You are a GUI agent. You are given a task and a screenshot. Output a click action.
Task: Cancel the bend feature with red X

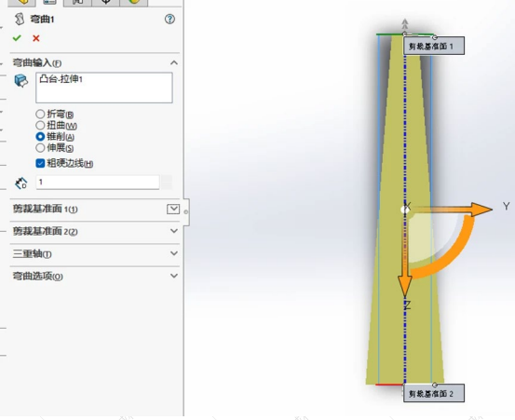coord(36,38)
